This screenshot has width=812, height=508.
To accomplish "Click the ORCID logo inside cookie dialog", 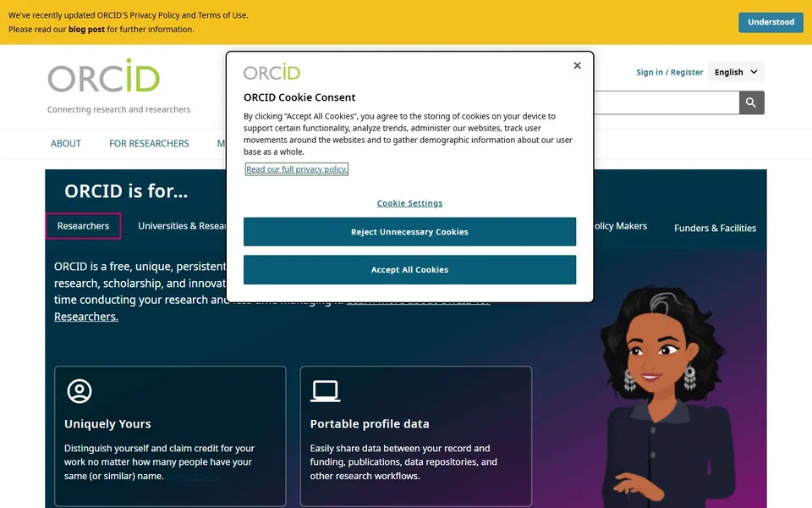I will click(272, 72).
